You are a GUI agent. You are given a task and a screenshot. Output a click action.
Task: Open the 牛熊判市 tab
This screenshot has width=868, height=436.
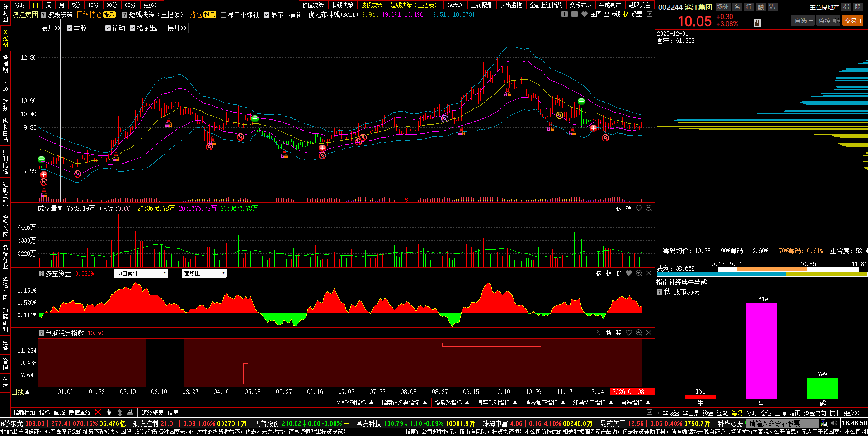[610, 5]
